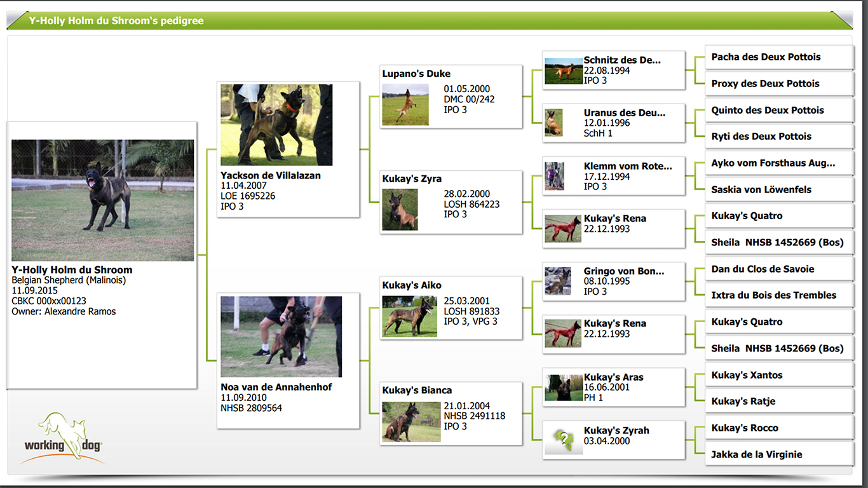The width and height of the screenshot is (868, 488).
Task: Click Kukay's Bianca sitting dog thumbnail
Action: point(411,421)
